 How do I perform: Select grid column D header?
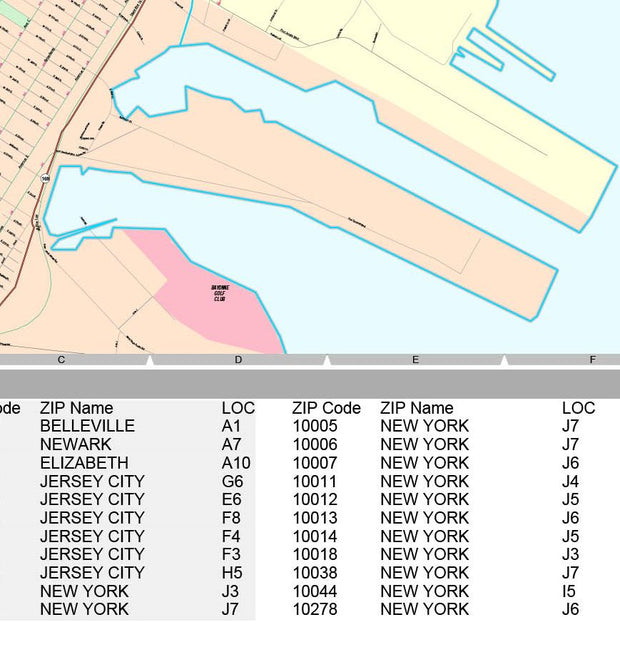[238, 360]
